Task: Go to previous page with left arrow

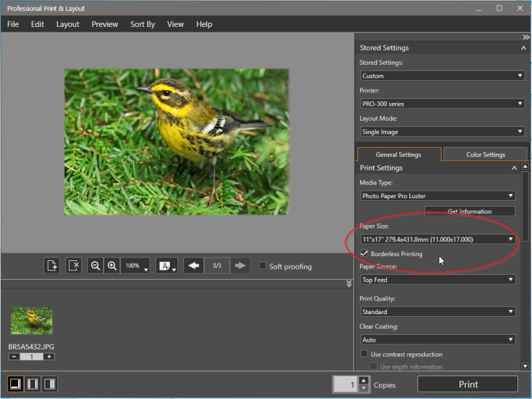Action: click(193, 266)
